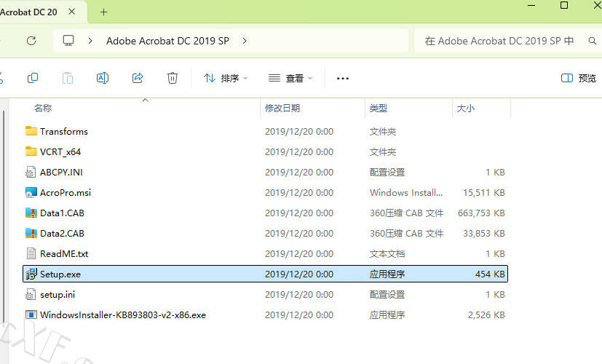This screenshot has width=602, height=364.
Task: Sort by 修改日期 column header
Action: (x=282, y=108)
